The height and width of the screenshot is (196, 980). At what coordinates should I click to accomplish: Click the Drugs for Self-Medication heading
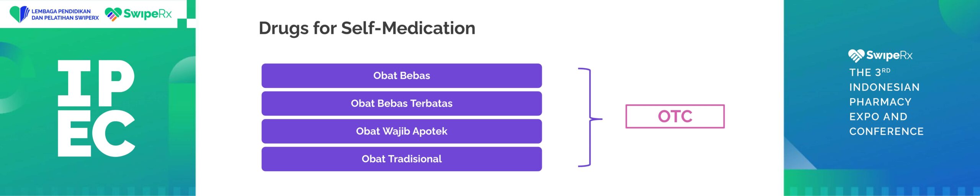[367, 28]
